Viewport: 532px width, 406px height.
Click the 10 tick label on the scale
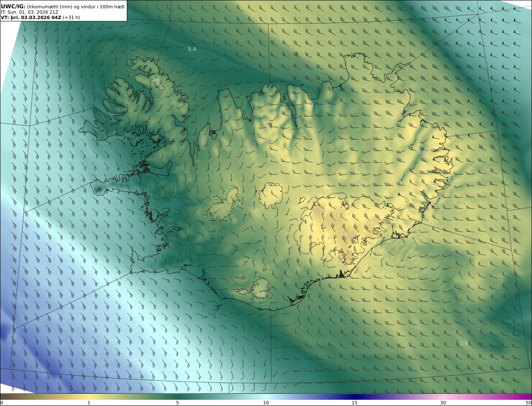tap(266, 403)
